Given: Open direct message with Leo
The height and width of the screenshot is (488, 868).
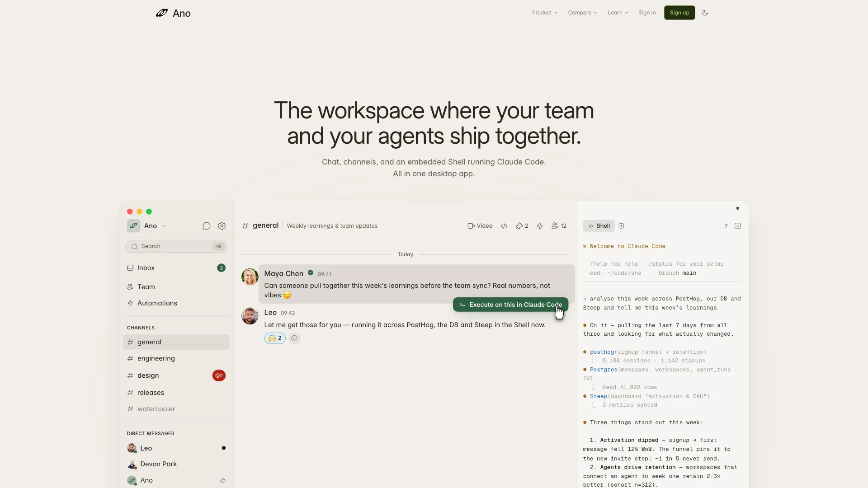Looking at the screenshot, I should pos(176,448).
